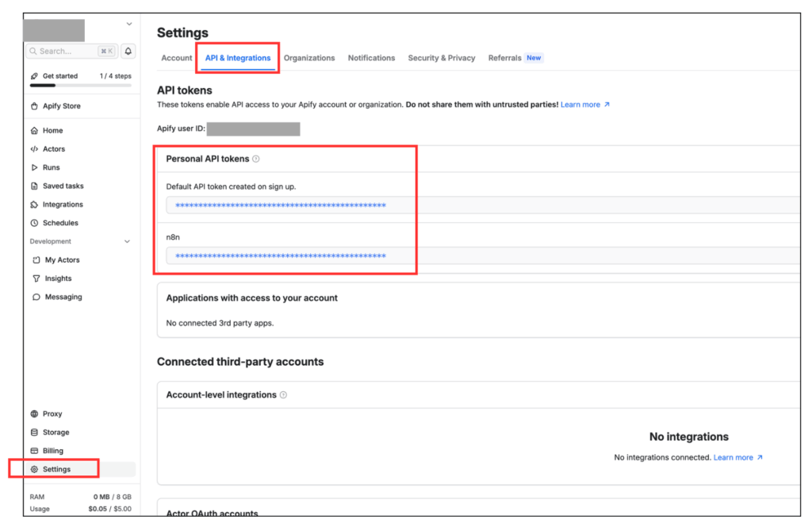This screenshot has width=812, height=527.
Task: Click info icon beside Personal API tokens
Action: pyautogui.click(x=256, y=159)
